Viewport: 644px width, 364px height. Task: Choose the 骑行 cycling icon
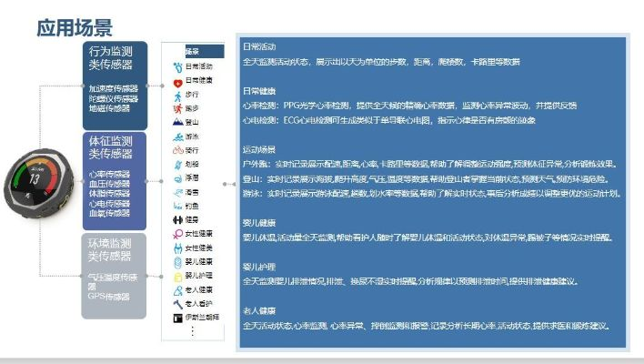click(x=177, y=150)
